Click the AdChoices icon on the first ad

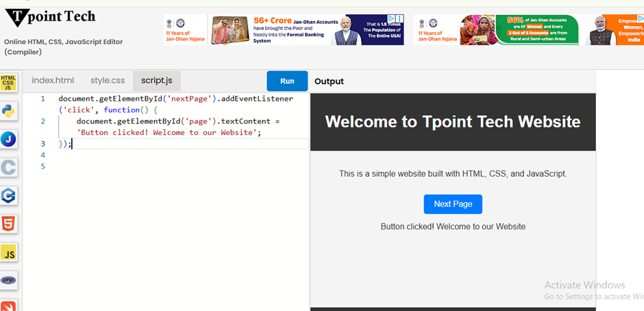392,18
